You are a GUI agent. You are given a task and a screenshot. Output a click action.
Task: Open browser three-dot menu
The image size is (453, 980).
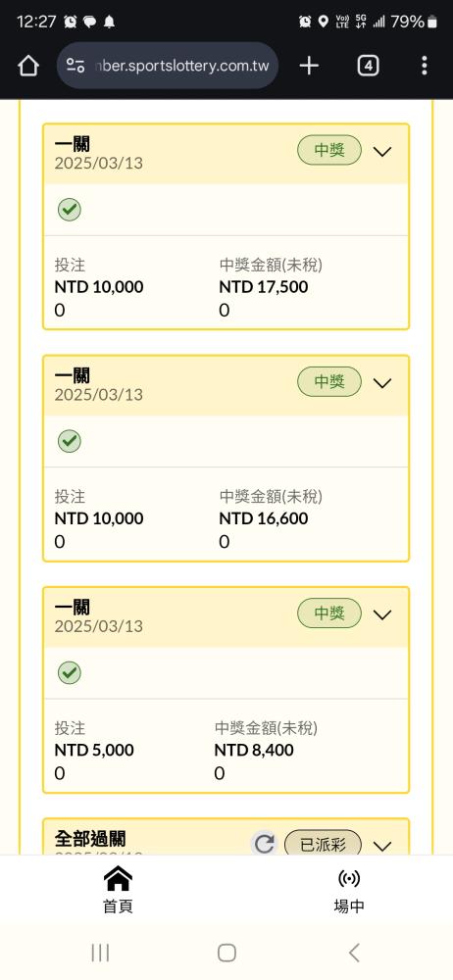pos(425,66)
